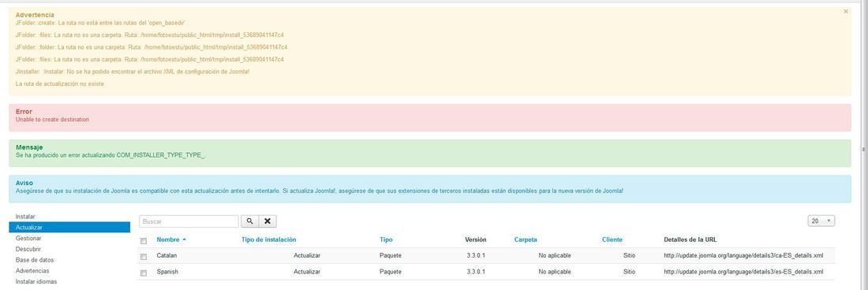Sort by the Nombre column header
The image size is (868, 290).
[168, 240]
